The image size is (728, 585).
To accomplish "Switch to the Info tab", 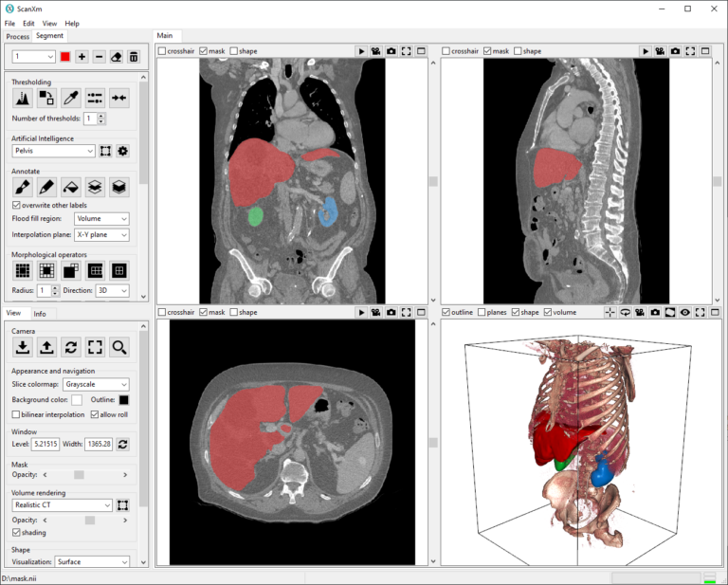I will click(x=40, y=314).
